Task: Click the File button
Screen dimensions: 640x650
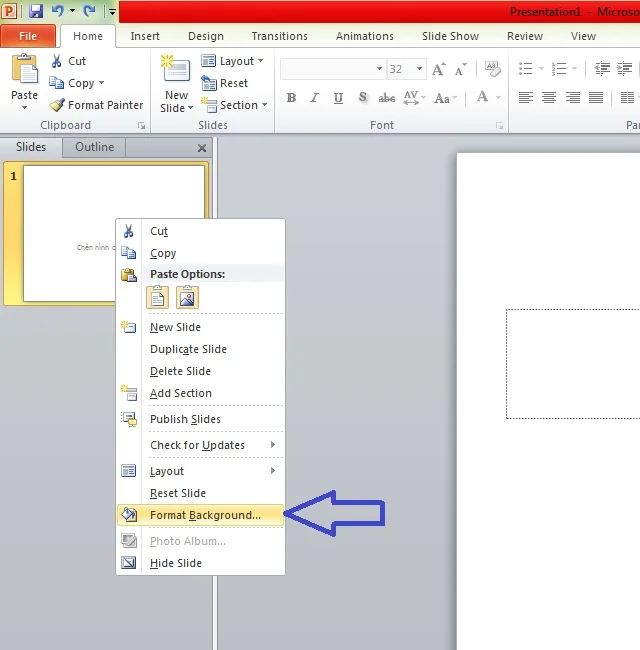Action: (x=28, y=37)
